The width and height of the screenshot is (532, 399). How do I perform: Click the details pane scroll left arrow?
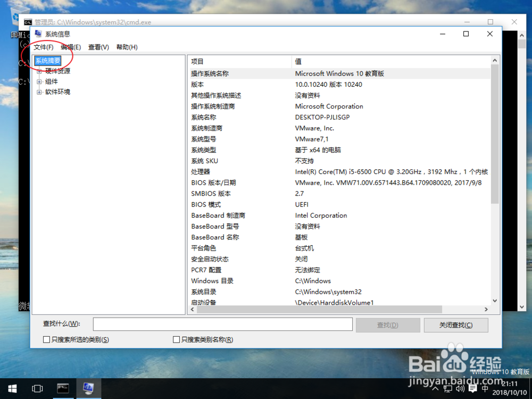(x=193, y=310)
